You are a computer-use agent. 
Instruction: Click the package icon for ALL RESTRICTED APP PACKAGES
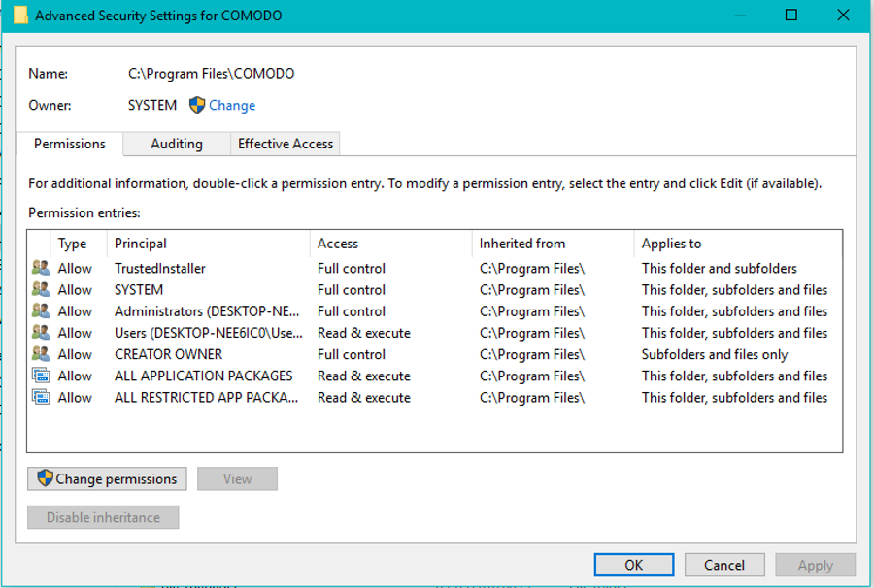(41, 397)
